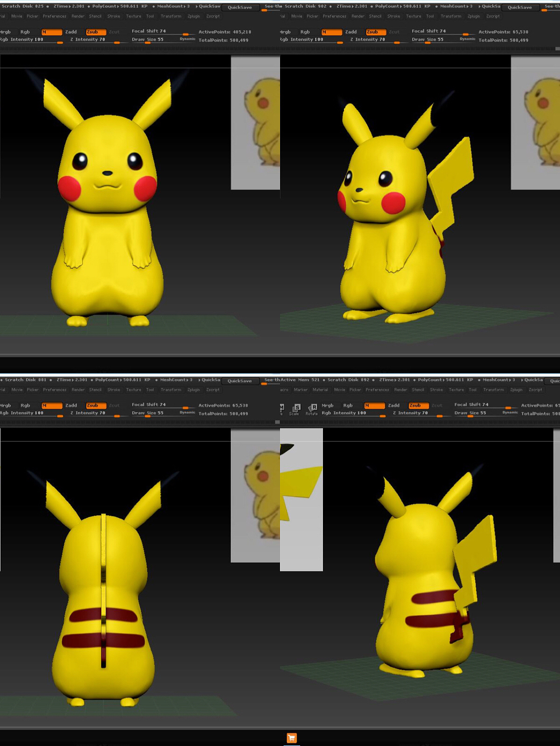Open Picker menu in front-view panel
560x746 pixels.
click(x=32, y=16)
